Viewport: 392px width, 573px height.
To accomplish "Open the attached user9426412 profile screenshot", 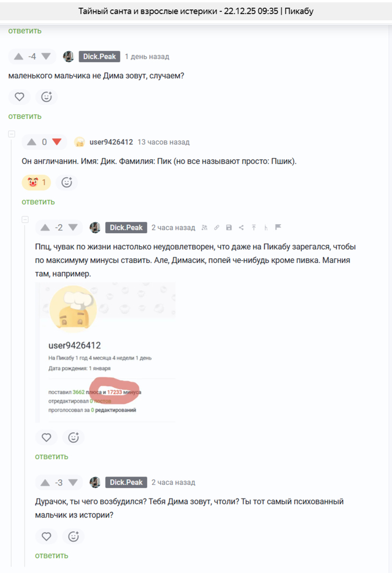I will click(x=105, y=352).
